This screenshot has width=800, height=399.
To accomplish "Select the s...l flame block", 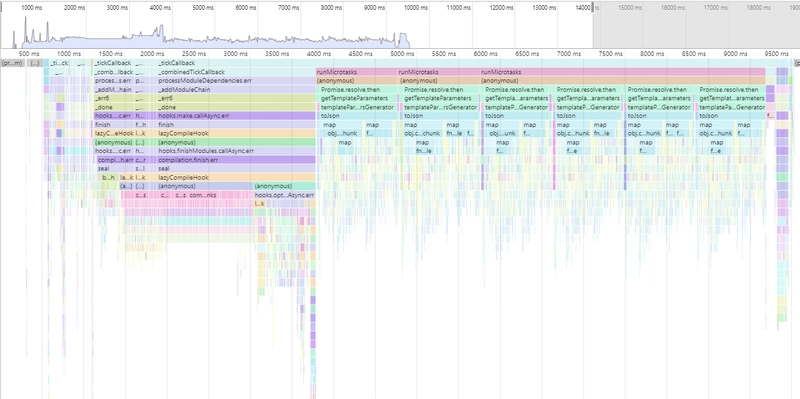I will click(x=140, y=168).
